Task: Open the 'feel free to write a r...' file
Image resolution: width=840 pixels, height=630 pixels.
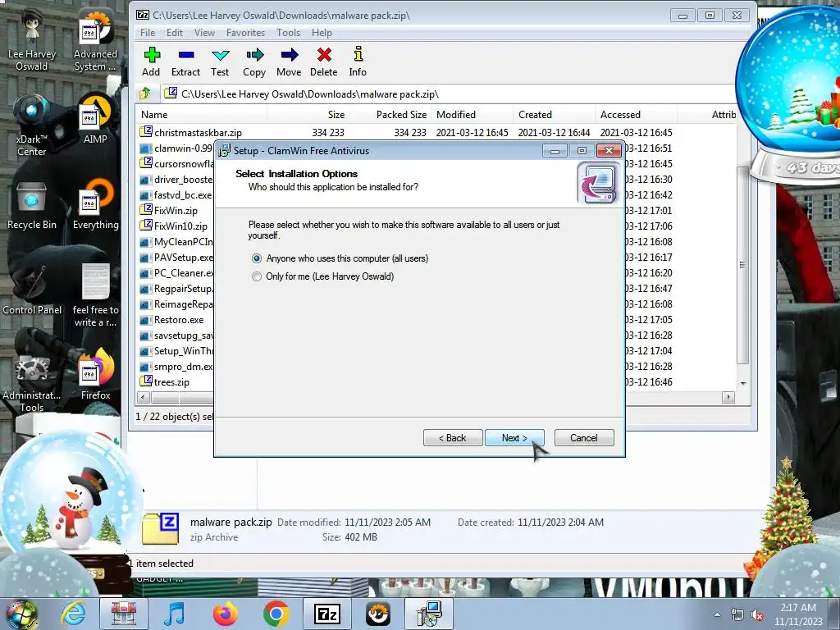Action: point(95,296)
